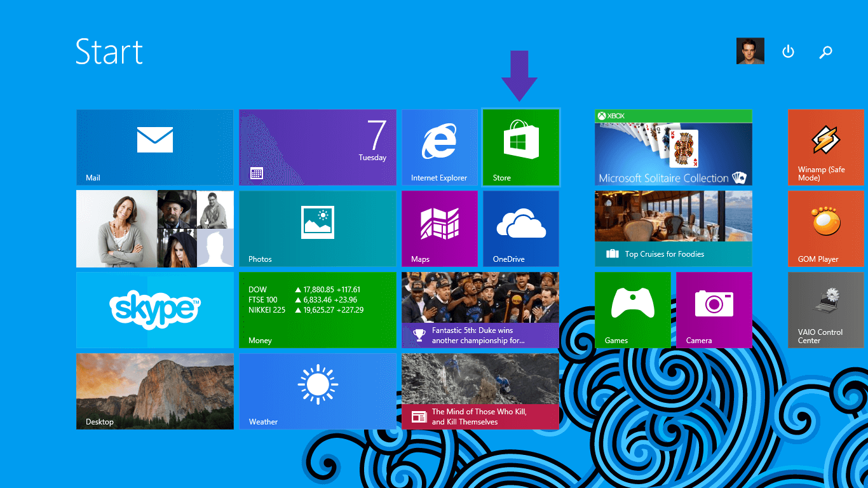Open the People tile with contact photos
The image size is (868, 488).
pos(155,229)
